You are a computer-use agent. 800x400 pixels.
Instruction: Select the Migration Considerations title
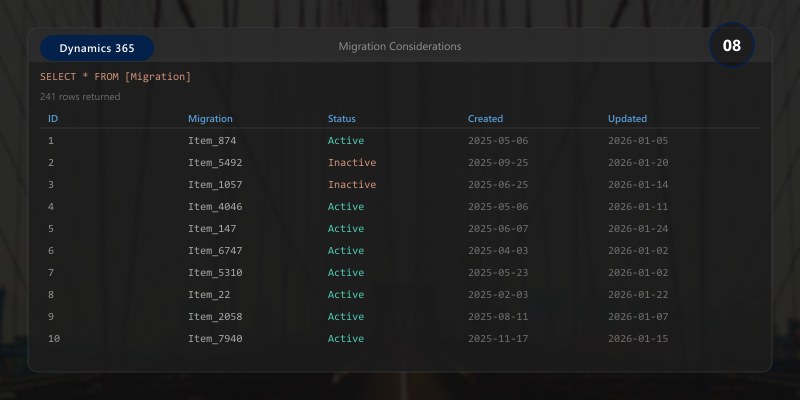[x=399, y=46]
